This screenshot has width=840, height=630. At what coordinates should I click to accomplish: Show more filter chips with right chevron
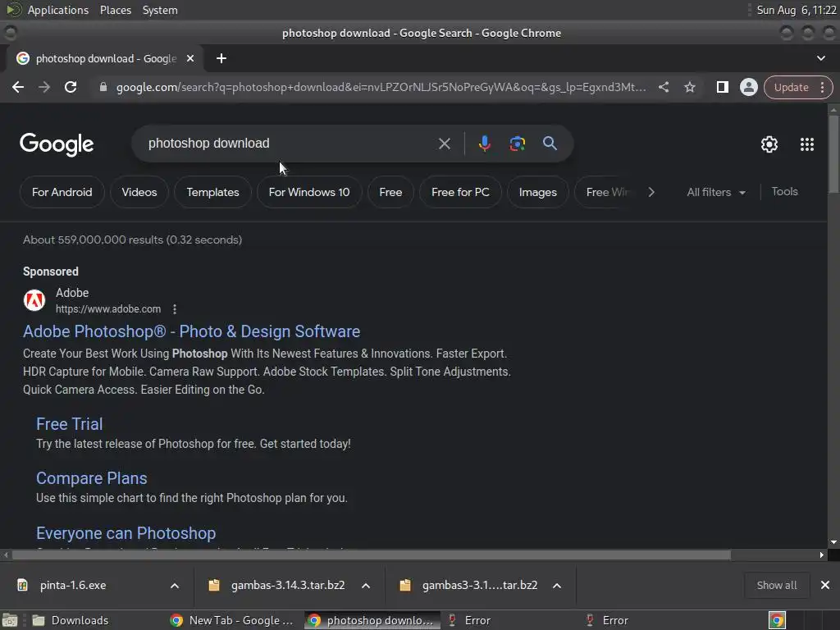651,192
